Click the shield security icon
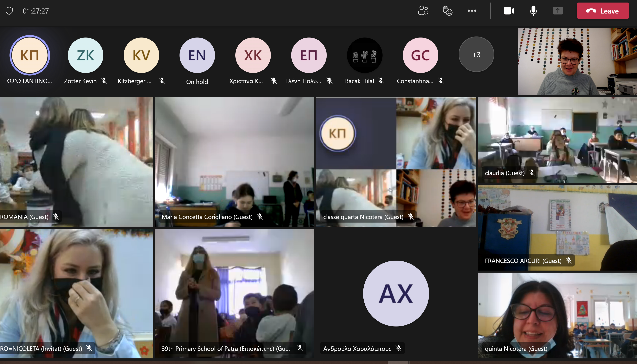This screenshot has height=364, width=637. [x=9, y=11]
